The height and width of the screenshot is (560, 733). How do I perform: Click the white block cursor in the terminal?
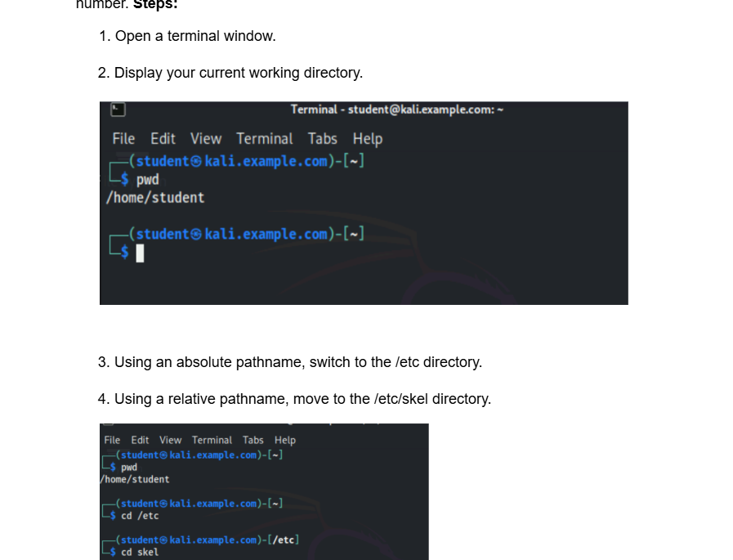pos(140,254)
